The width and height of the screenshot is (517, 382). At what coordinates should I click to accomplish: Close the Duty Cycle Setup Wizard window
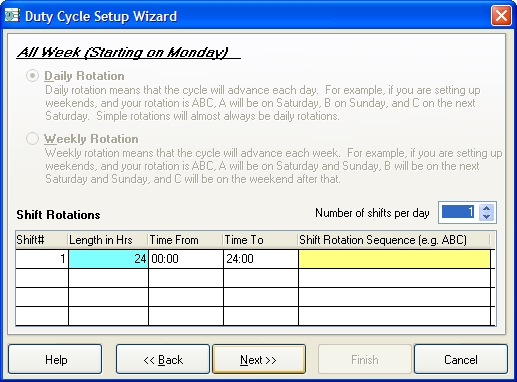point(501,16)
